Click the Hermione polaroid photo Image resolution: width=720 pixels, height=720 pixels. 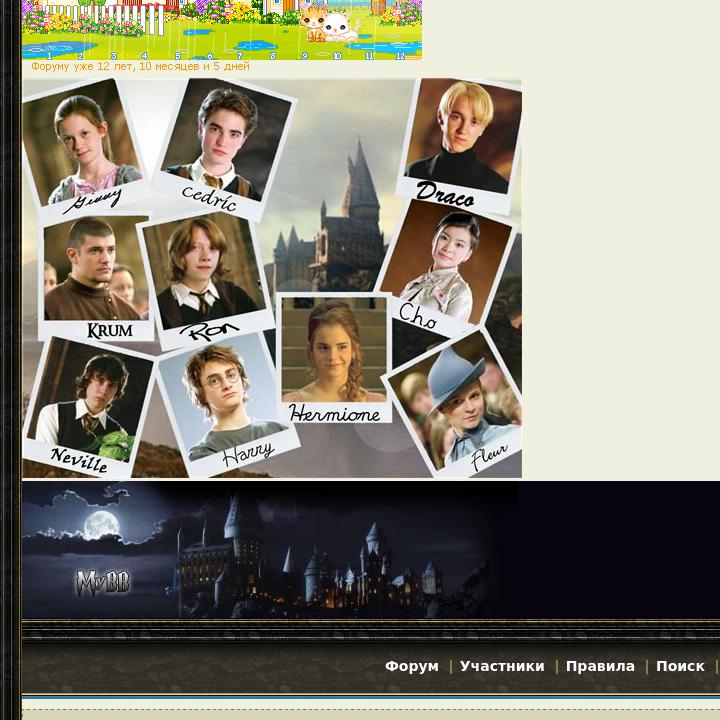pyautogui.click(x=334, y=358)
